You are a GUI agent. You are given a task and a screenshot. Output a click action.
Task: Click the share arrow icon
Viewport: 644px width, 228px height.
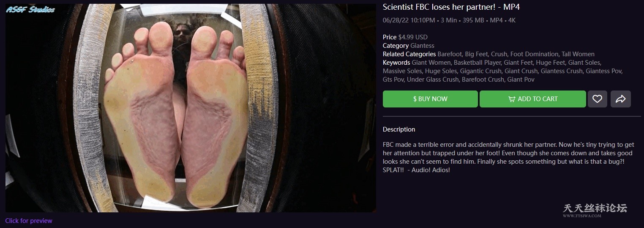[621, 99]
